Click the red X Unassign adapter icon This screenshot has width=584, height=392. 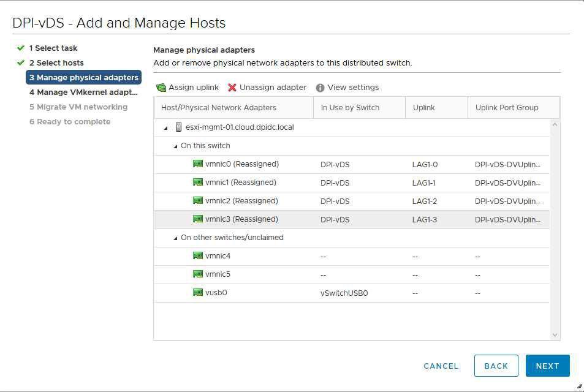[x=232, y=88]
